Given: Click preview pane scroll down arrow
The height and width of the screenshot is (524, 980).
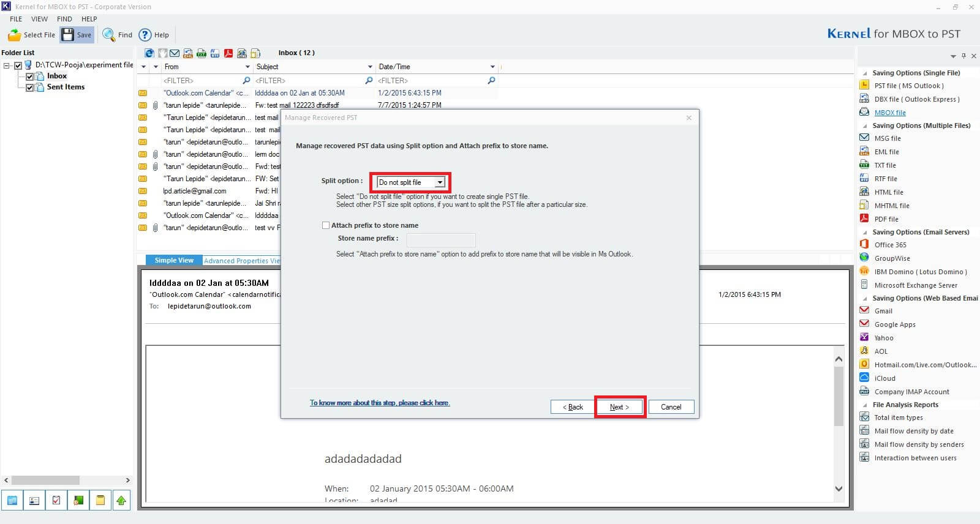Looking at the screenshot, I should [x=839, y=488].
